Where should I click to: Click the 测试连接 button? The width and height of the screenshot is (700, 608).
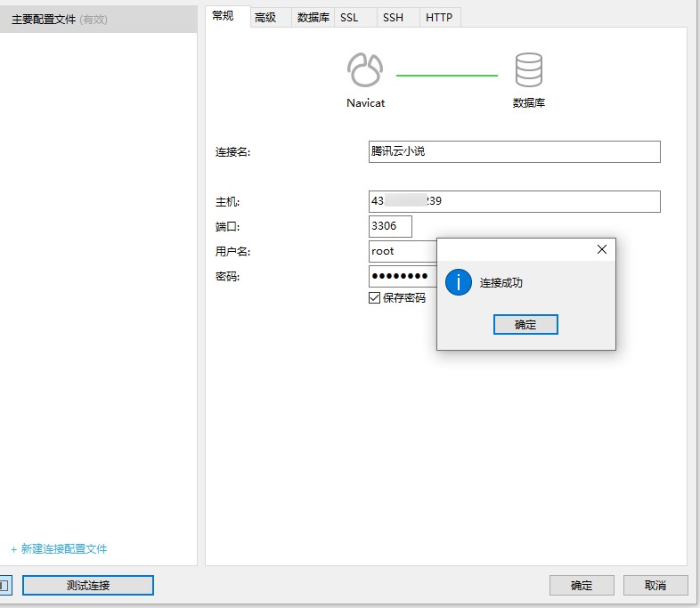pos(88,585)
